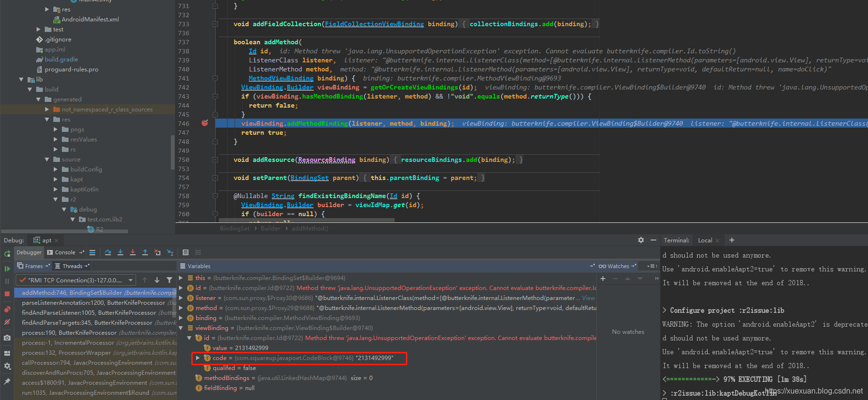Expand the method variable node
Viewport: 868px width, 400px height.
point(181,308)
